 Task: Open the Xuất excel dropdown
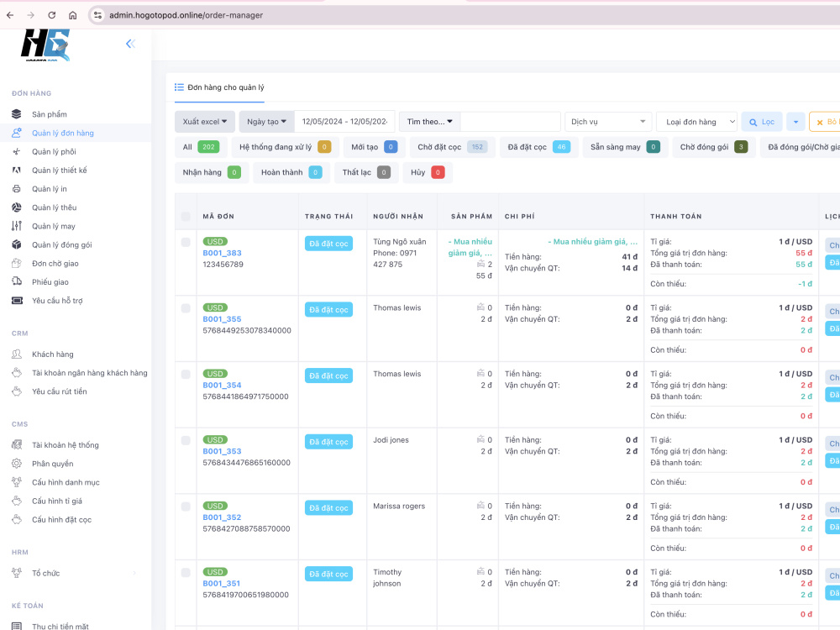pos(205,122)
